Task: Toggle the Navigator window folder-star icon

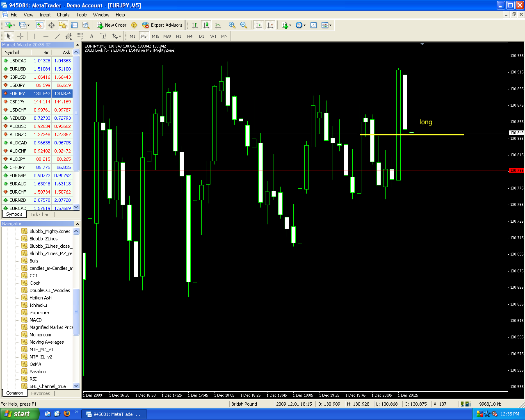Action: (63, 25)
